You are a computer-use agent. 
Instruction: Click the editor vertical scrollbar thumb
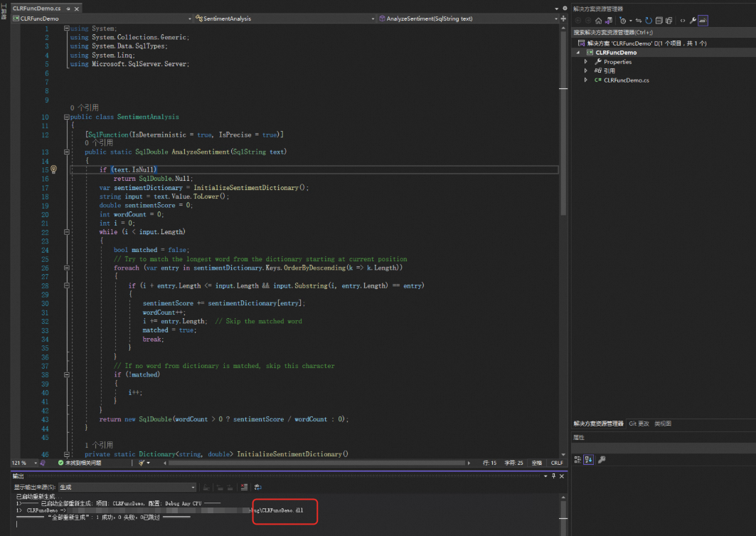[563, 124]
